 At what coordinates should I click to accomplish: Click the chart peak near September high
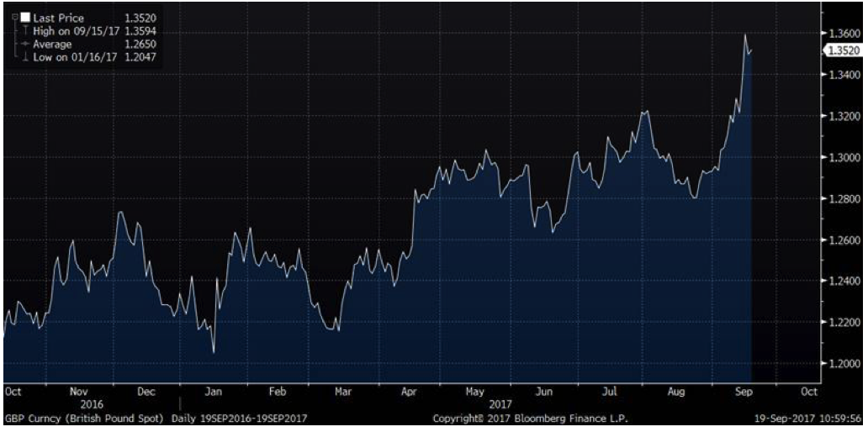[745, 35]
